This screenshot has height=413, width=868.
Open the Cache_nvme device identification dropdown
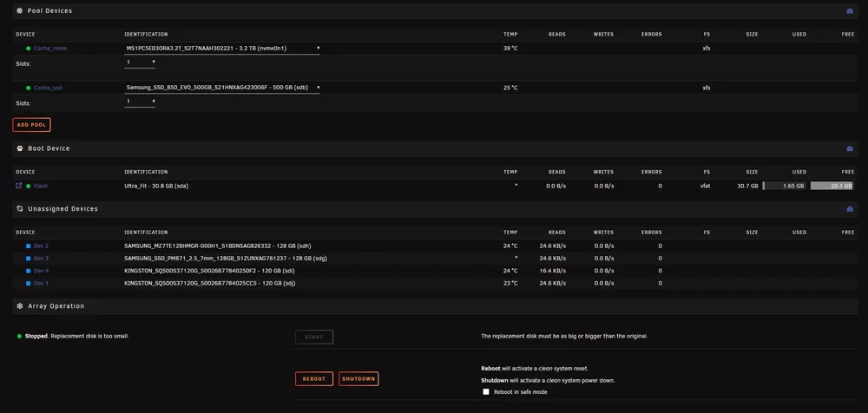(x=222, y=49)
